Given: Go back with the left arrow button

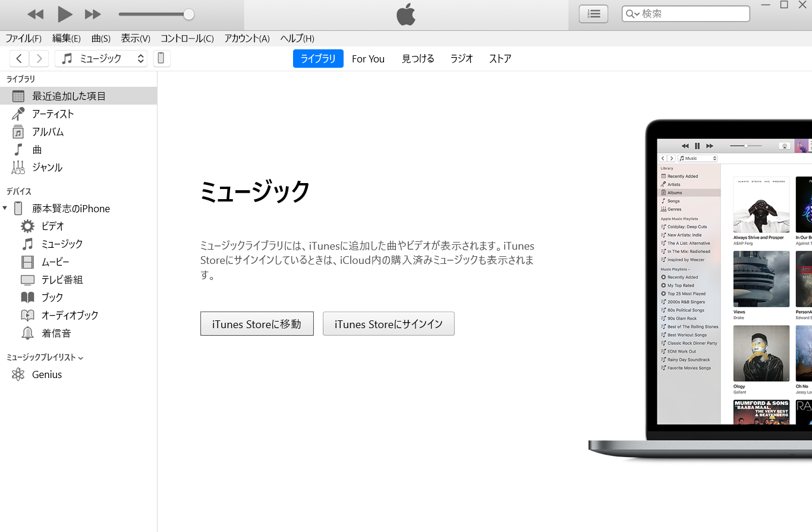Looking at the screenshot, I should (x=19, y=58).
